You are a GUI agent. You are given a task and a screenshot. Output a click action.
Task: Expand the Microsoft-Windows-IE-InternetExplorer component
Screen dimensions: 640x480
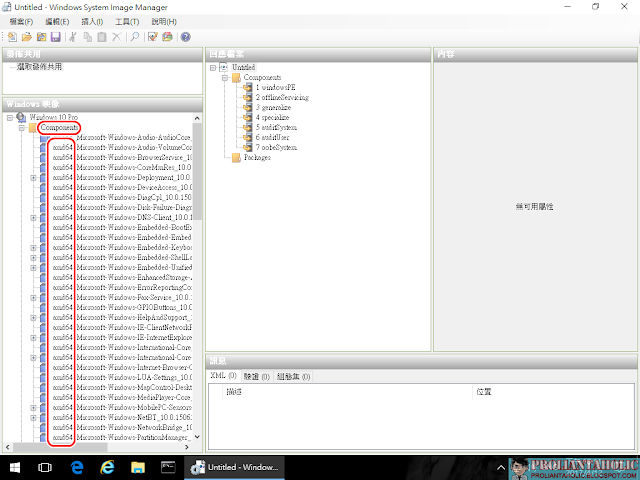click(33, 338)
